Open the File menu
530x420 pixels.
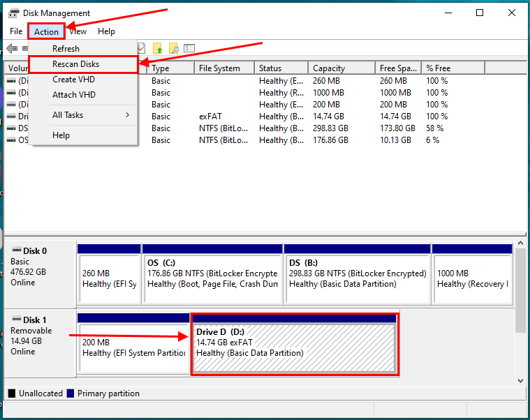pyautogui.click(x=16, y=31)
